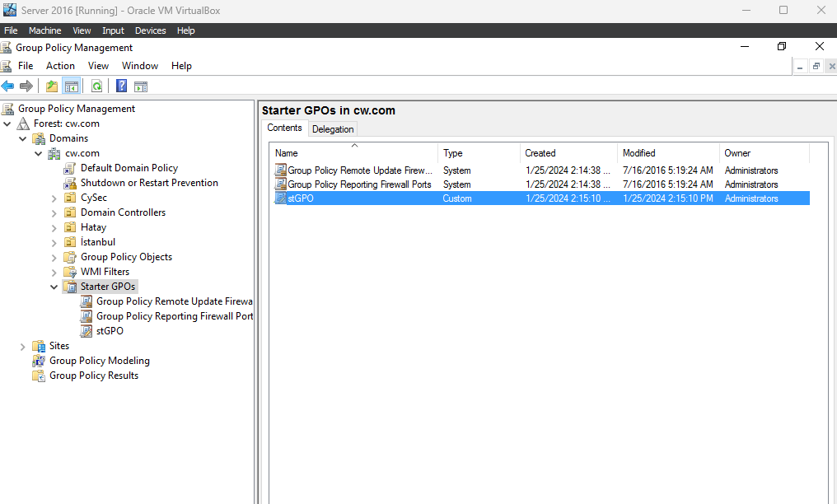The height and width of the screenshot is (504, 837).
Task: Switch to the Contents tab
Action: coord(284,128)
